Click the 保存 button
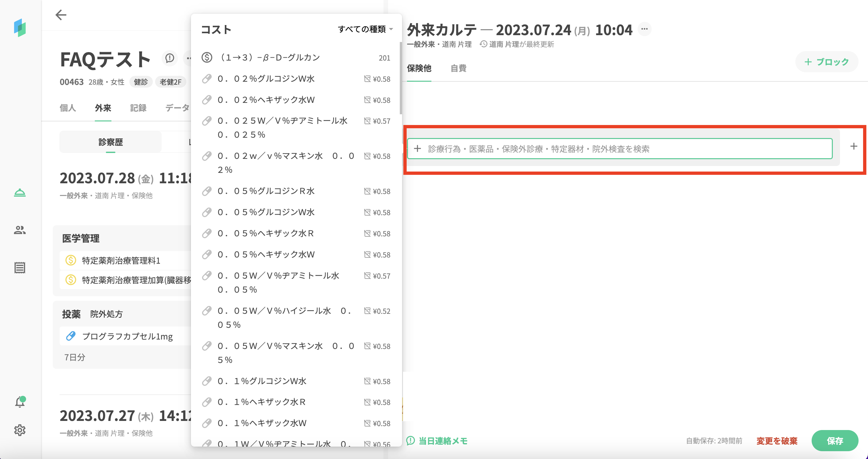868x459 pixels. point(835,440)
